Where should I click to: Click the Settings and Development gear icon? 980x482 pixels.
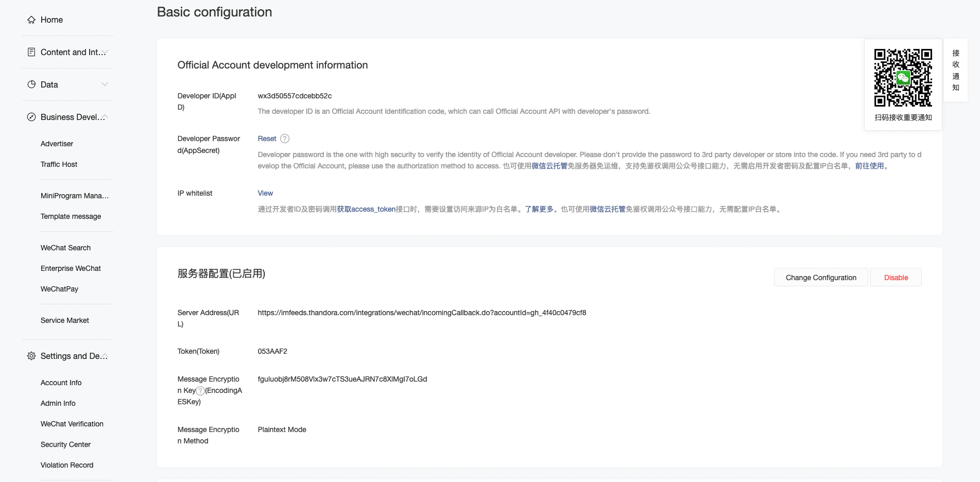[31, 356]
